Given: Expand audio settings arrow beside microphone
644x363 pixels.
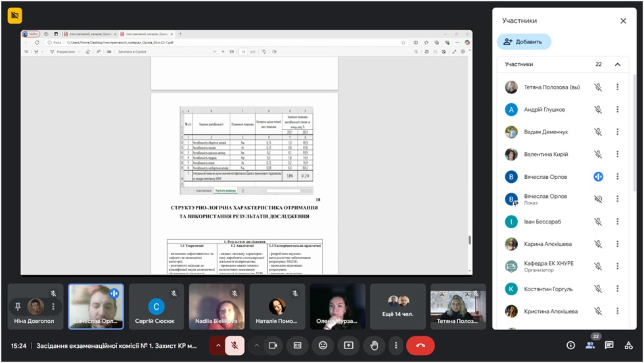Looking at the screenshot, I should tap(218, 345).
